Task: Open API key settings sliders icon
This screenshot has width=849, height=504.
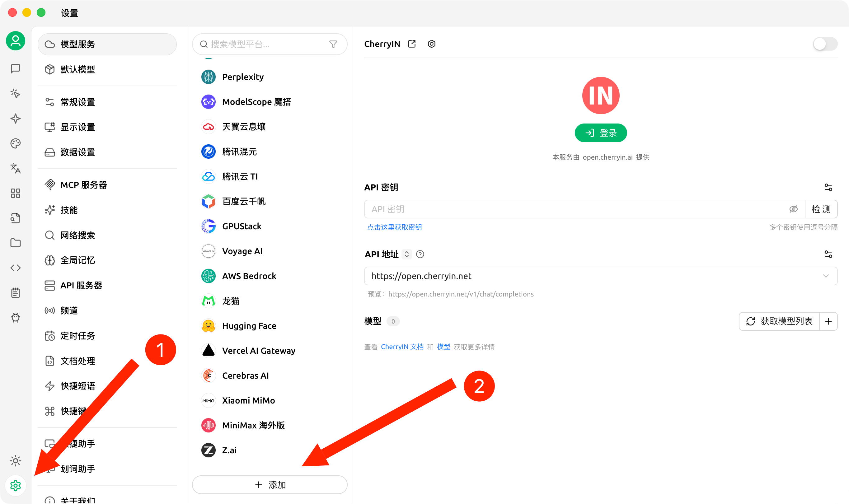Action: [x=828, y=188]
